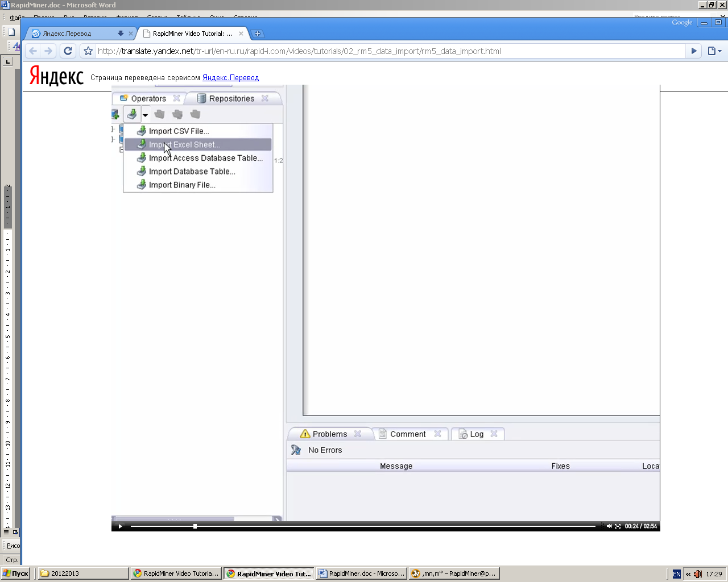
Task: Click the import data toolbar icon
Action: coord(132,114)
